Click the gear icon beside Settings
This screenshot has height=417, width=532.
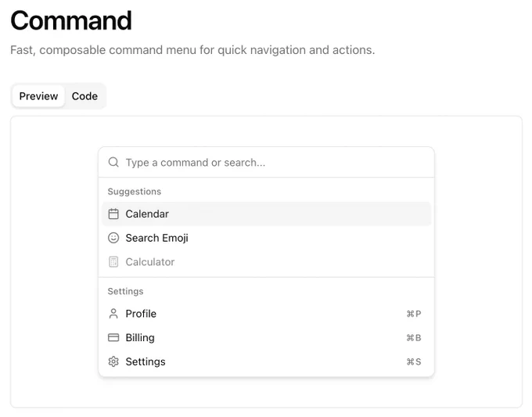click(113, 361)
